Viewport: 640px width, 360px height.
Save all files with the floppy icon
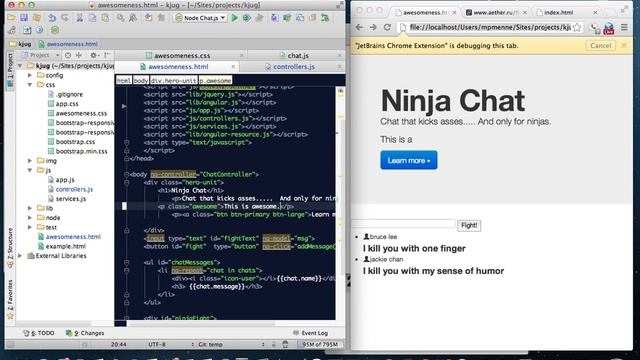[24, 18]
